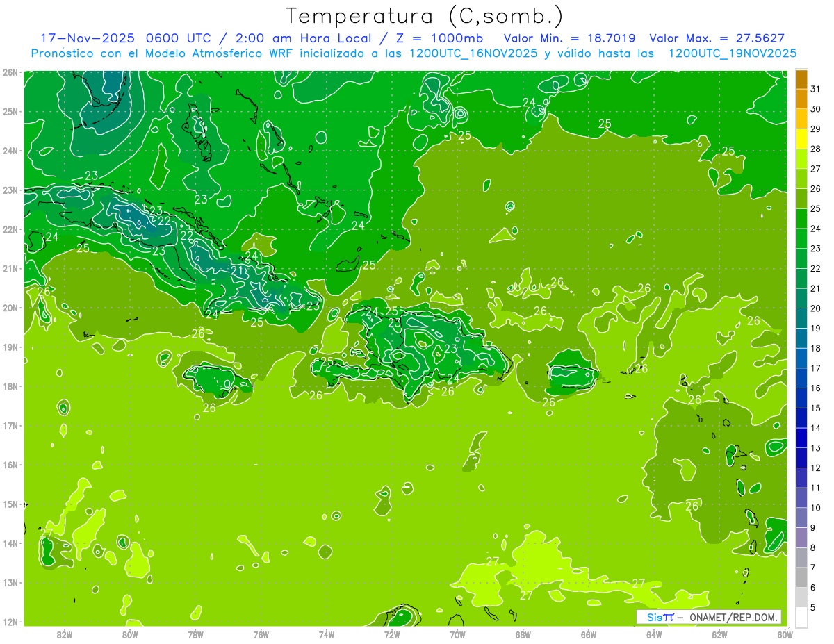Click the longitude axis label '66W'
The image size is (834, 644).
click(588, 634)
